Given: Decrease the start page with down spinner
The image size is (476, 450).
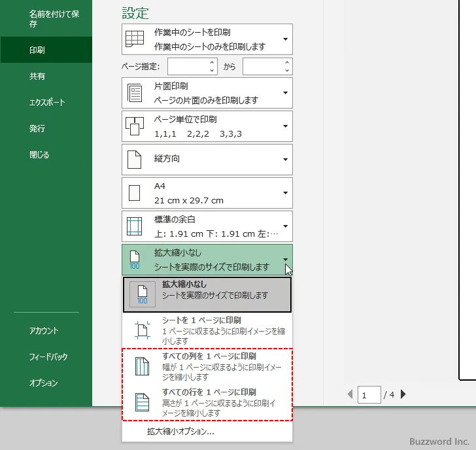Looking at the screenshot, I should pos(212,70).
